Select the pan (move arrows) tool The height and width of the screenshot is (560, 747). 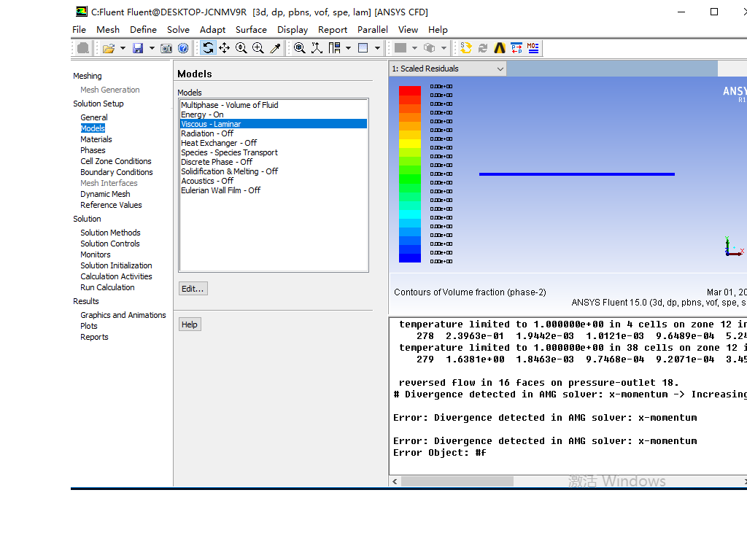pyautogui.click(x=225, y=48)
